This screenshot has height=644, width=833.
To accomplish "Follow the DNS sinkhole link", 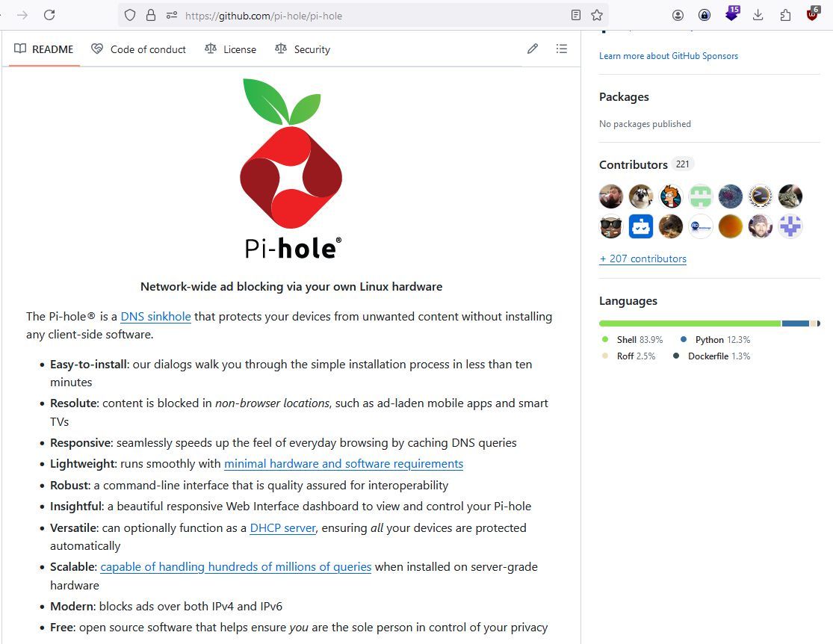I will [x=155, y=316].
